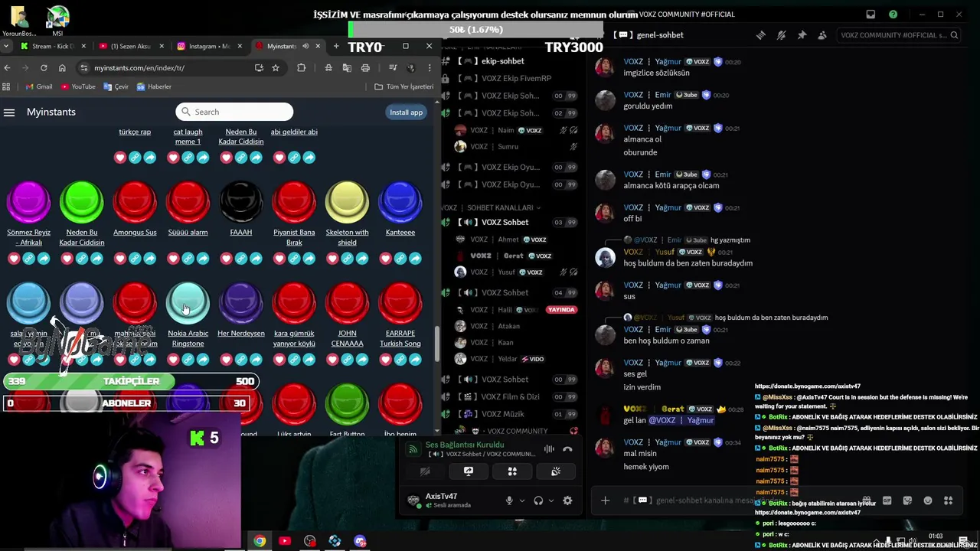Open pinned messages in genel-sohbet
The width and height of the screenshot is (980, 551).
click(x=802, y=35)
